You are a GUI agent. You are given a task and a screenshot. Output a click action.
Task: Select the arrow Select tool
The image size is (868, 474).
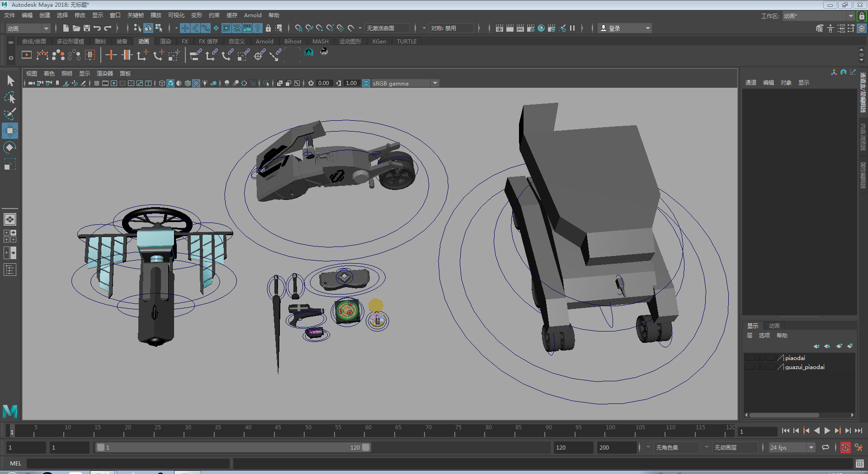(10, 81)
